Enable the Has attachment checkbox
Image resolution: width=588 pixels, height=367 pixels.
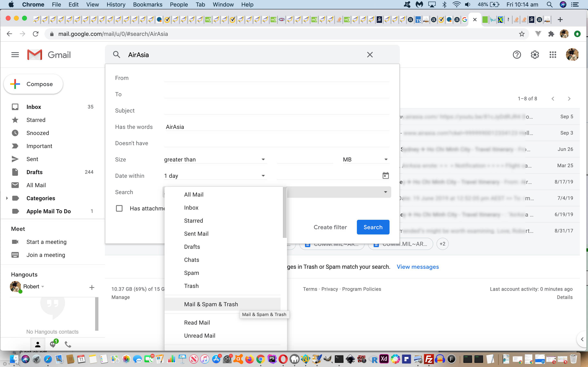119,208
